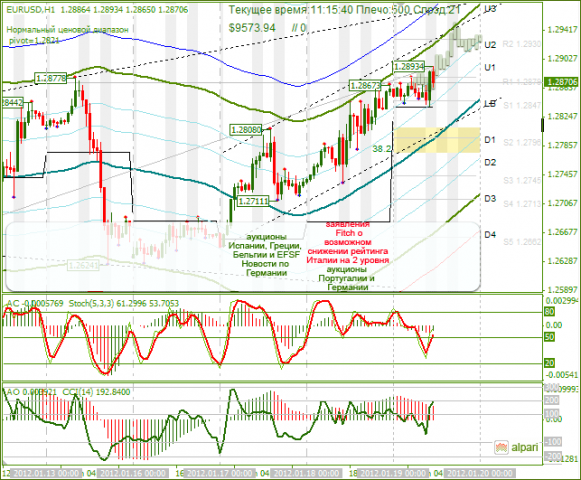Click the CCI level 200 marker
The width and height of the screenshot is (581, 480).
coord(552,400)
